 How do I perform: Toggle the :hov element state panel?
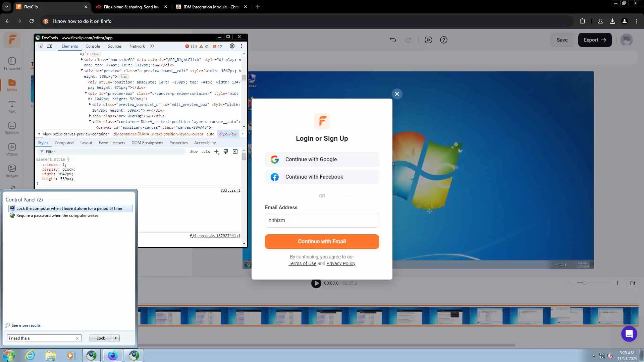point(194,152)
